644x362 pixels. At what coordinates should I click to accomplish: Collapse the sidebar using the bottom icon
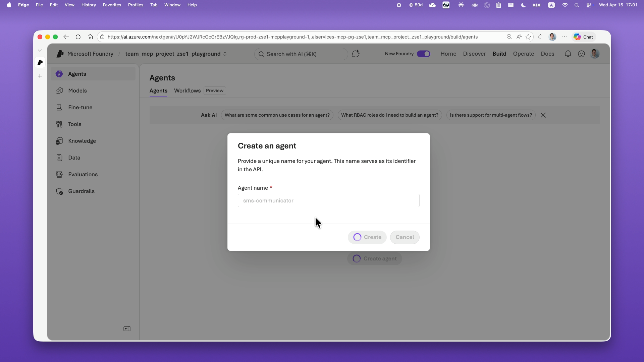pyautogui.click(x=127, y=328)
